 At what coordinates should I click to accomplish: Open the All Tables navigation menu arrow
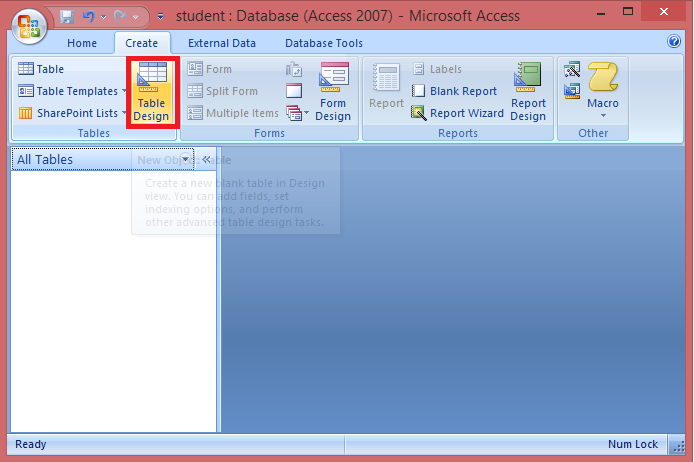click(186, 159)
